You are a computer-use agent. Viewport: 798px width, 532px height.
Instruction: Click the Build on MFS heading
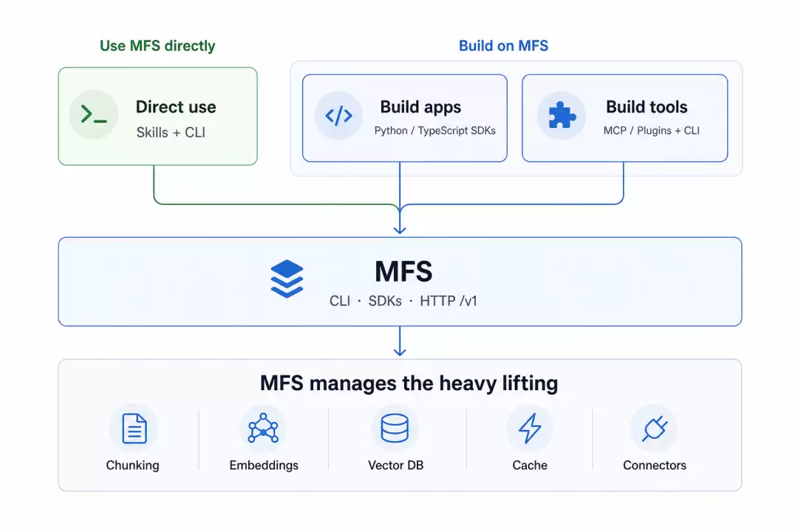tap(503, 46)
